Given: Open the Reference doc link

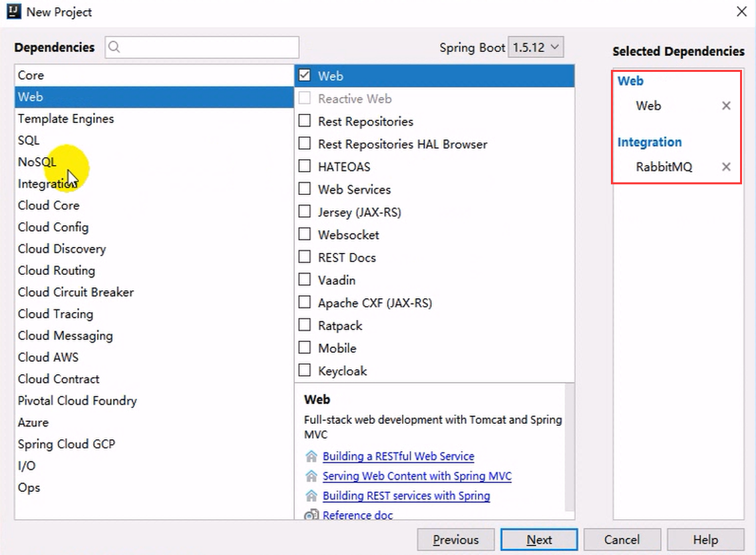Looking at the screenshot, I should point(358,515).
